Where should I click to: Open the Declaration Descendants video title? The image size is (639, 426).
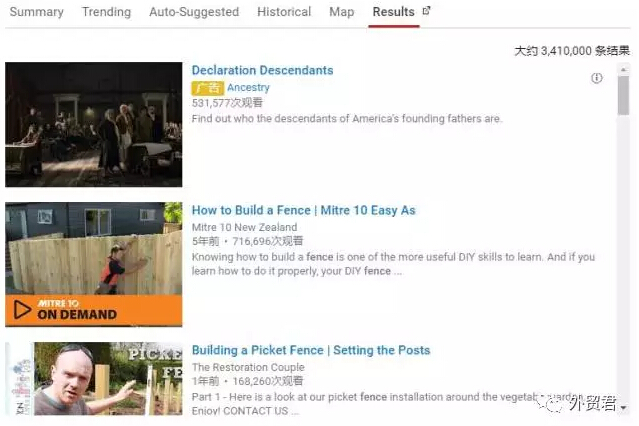262,70
